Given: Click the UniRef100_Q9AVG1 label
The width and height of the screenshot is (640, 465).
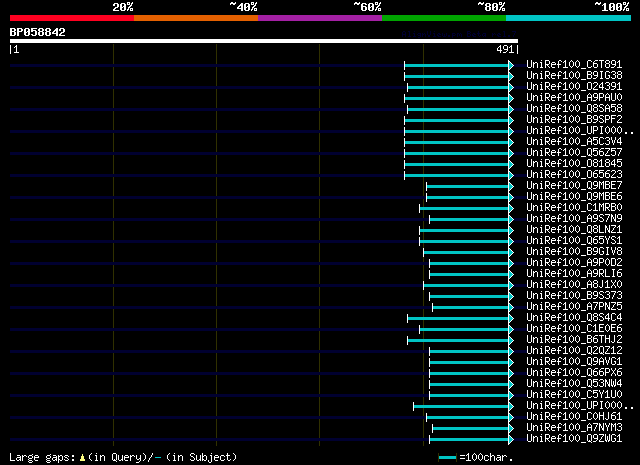Looking at the screenshot, I should pyautogui.click(x=574, y=362).
